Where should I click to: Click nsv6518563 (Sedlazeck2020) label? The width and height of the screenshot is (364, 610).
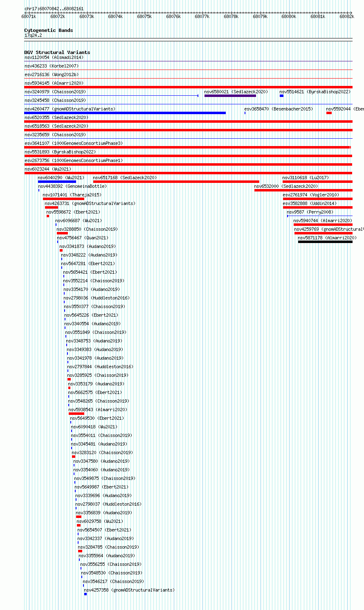coord(56,126)
